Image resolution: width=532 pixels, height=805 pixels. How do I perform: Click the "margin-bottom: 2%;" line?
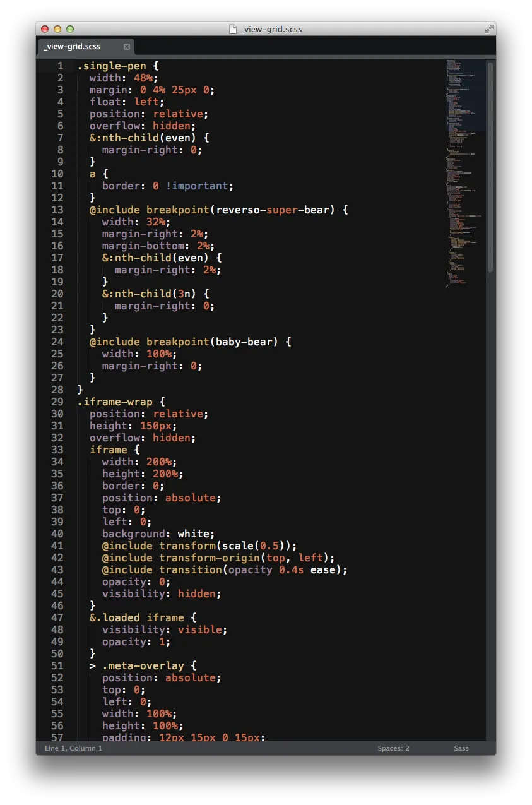click(x=158, y=246)
